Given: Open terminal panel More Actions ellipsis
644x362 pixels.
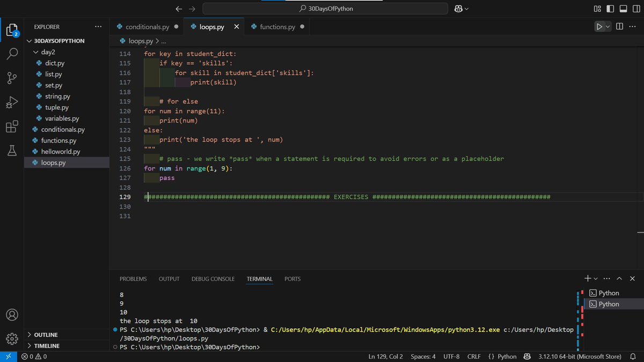Looking at the screenshot, I should pos(606,278).
